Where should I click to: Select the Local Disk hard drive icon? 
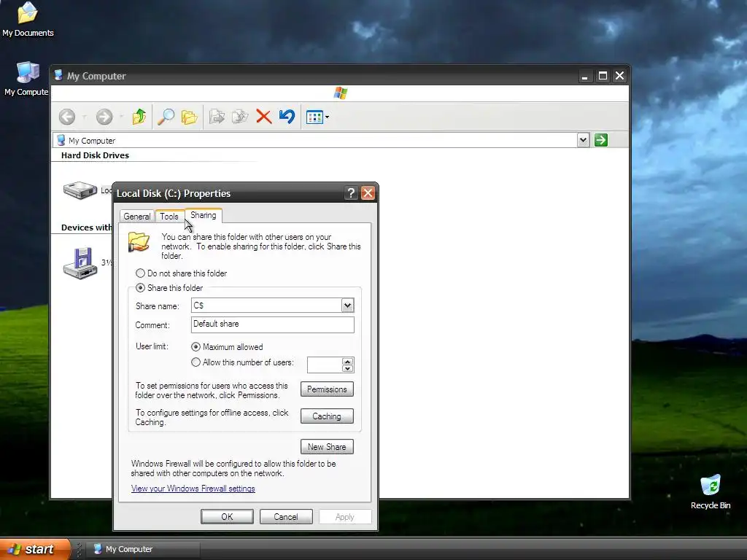pos(80,190)
